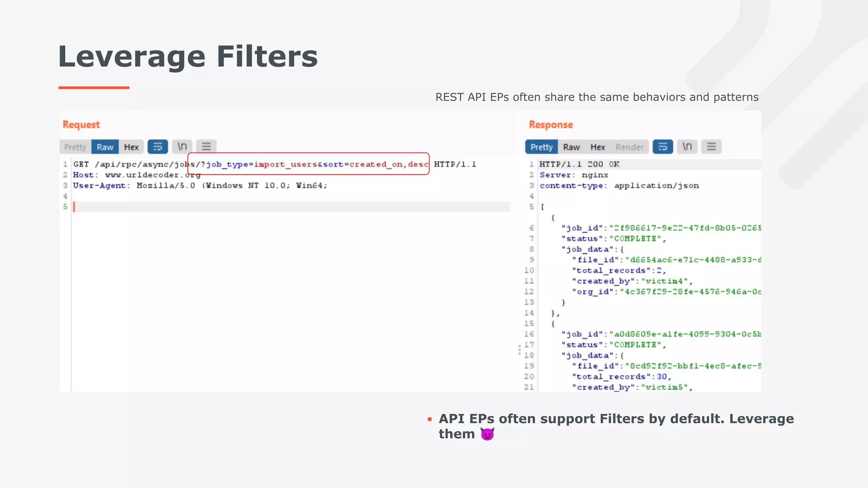Click the first "job_id" line in Response
Viewport: 868px width, 488px height.
pos(661,228)
